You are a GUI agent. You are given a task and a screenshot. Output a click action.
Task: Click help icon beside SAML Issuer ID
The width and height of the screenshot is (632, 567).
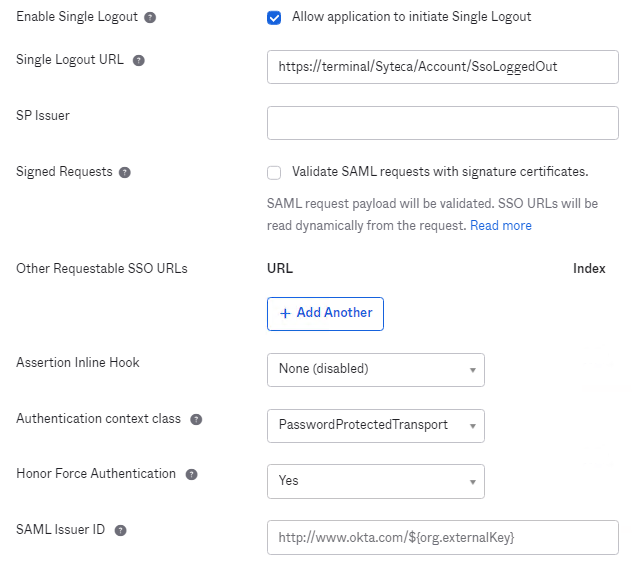point(120,530)
